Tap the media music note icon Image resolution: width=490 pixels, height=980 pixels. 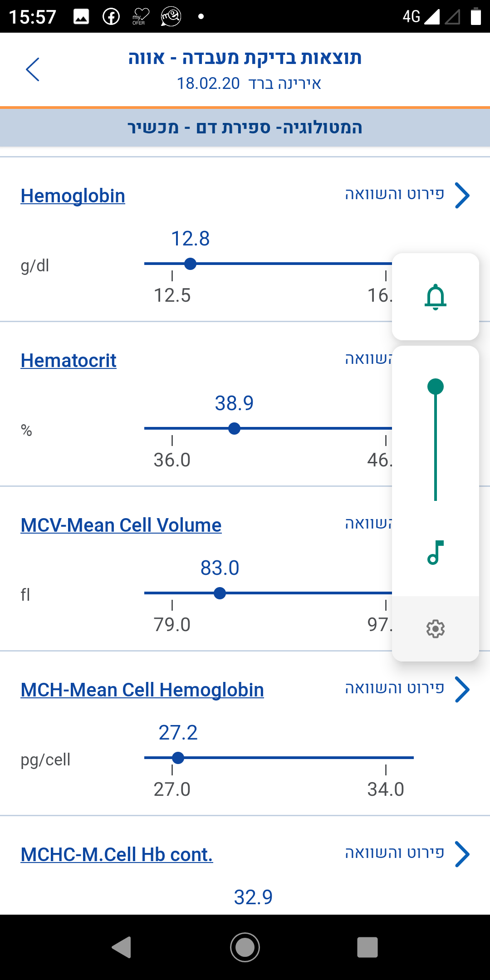point(435,553)
